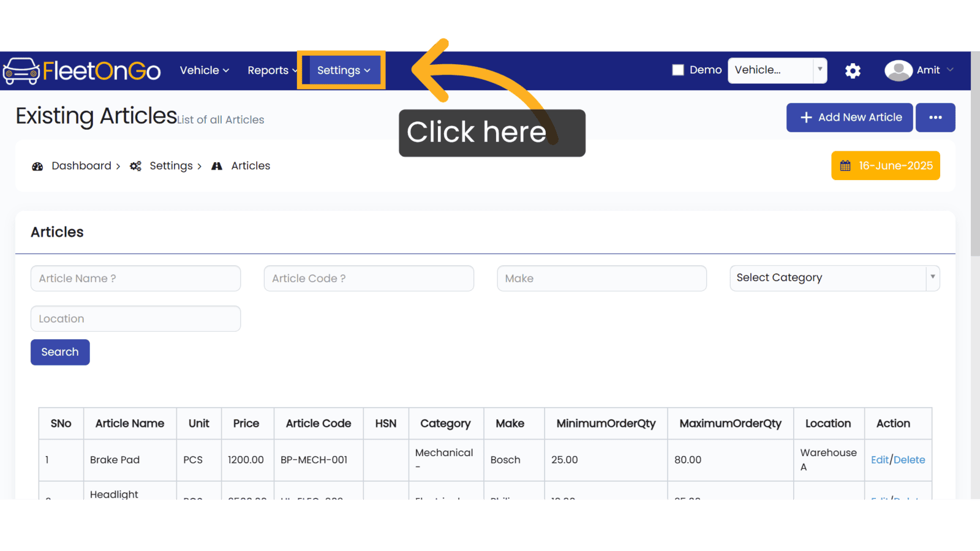Click the MaximumOrderQty column header
Image resolution: width=980 pixels, height=551 pixels.
point(730,424)
